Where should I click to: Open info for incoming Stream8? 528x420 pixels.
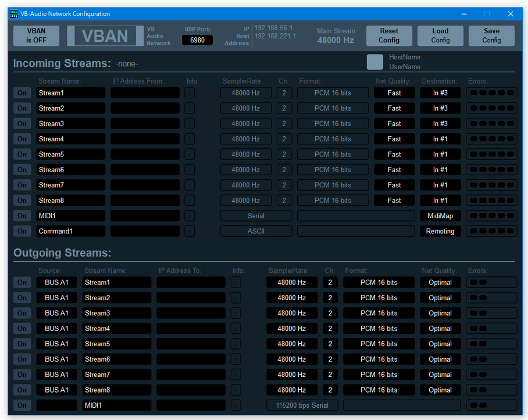(190, 200)
